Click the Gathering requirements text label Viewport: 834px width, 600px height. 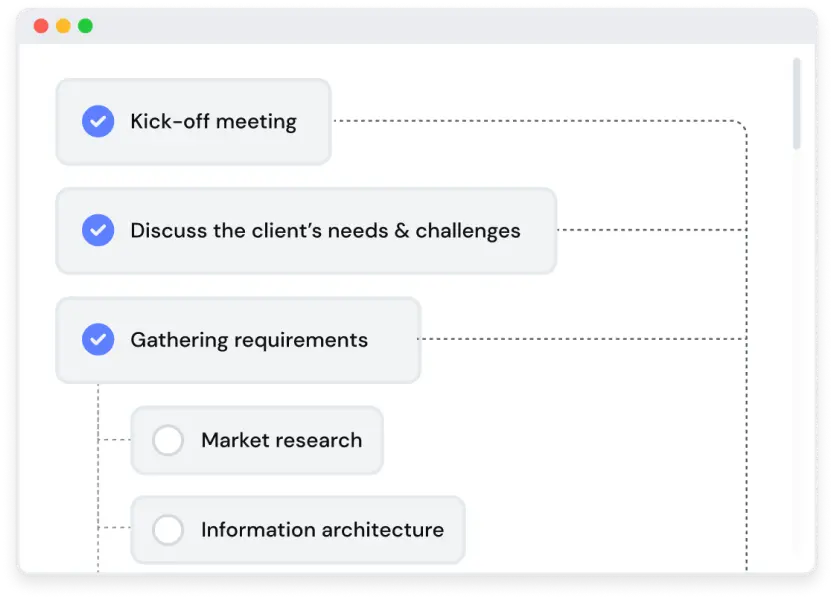click(x=248, y=339)
